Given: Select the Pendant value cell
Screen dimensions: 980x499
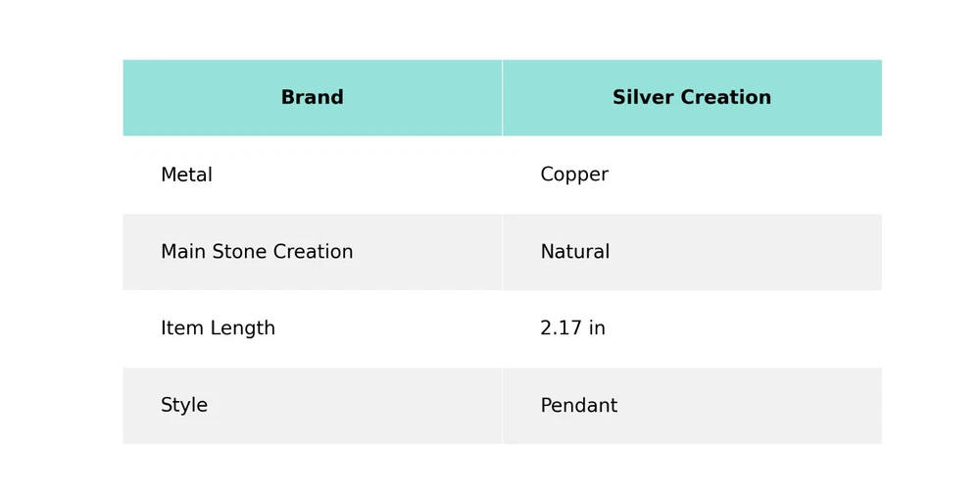Looking at the screenshot, I should 578,406.
